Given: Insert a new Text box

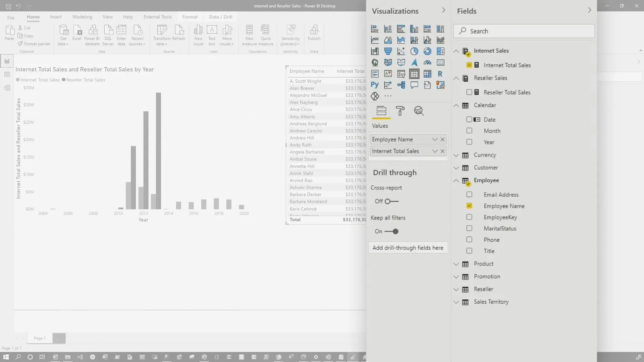Looking at the screenshot, I should point(212,35).
